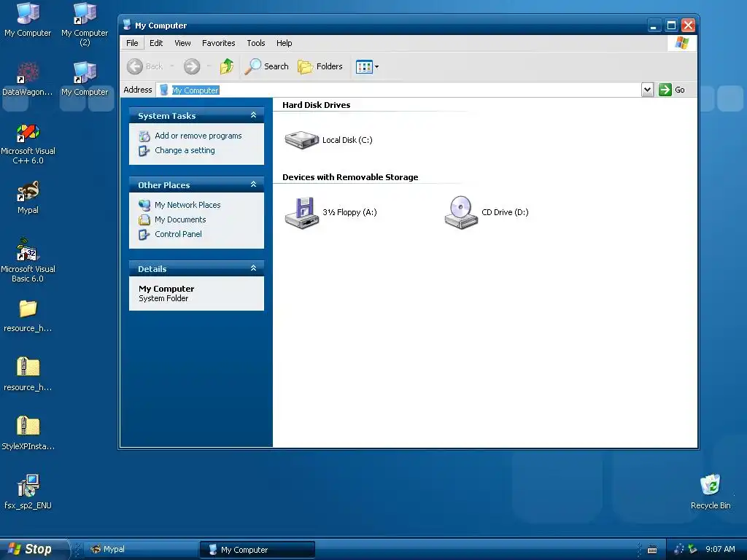
Task: Open the Back history dropdown arrow
Action: [x=172, y=66]
